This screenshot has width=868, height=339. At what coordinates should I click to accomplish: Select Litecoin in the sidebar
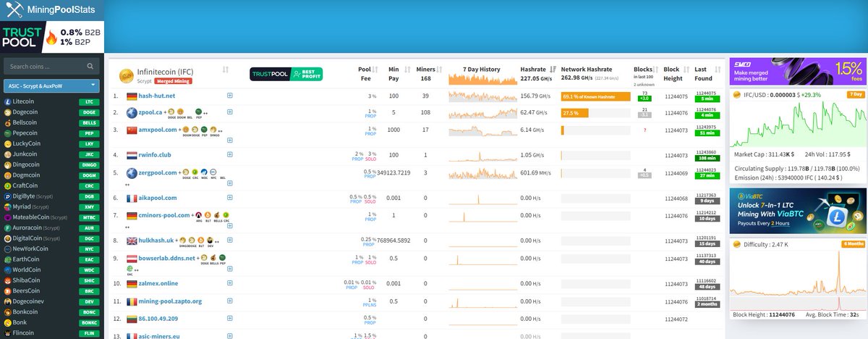tap(24, 102)
